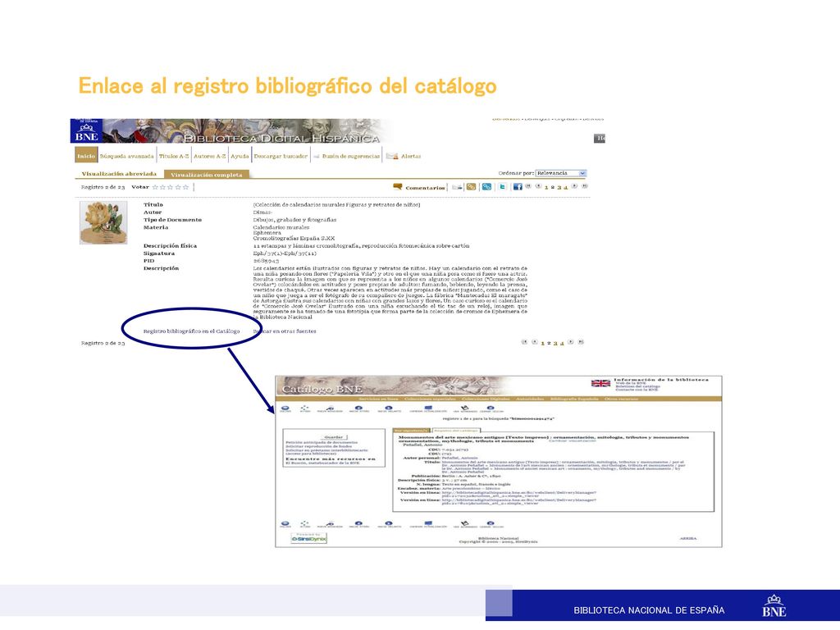Screen dimensions: 840x630
Task: Open Buzón de sugerencias
Action: (351, 156)
